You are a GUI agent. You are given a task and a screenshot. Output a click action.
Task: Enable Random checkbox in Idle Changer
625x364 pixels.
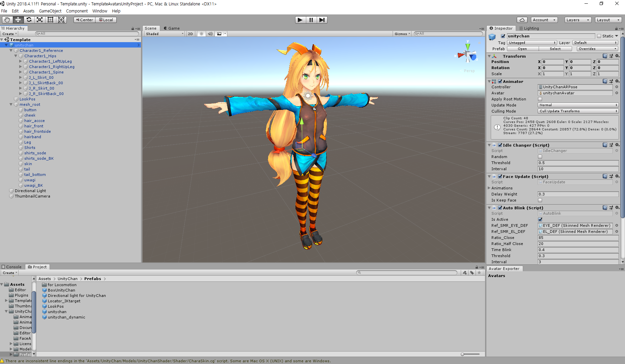tap(540, 157)
